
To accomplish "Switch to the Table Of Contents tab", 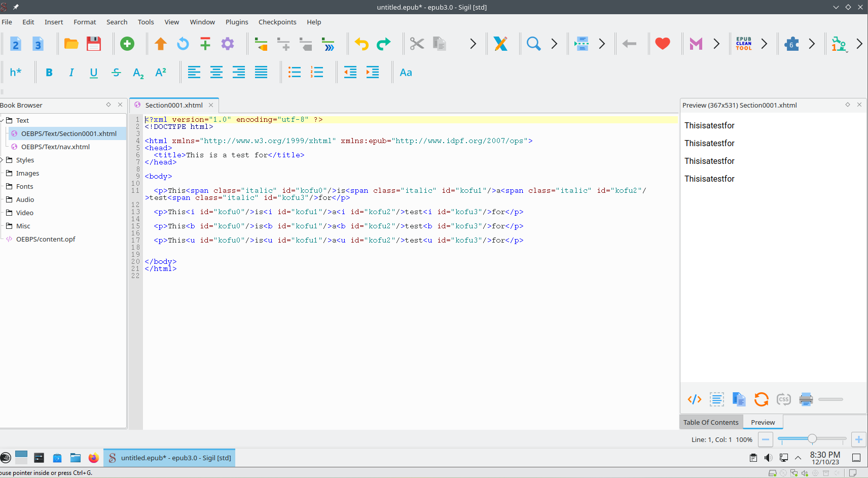I will point(710,422).
